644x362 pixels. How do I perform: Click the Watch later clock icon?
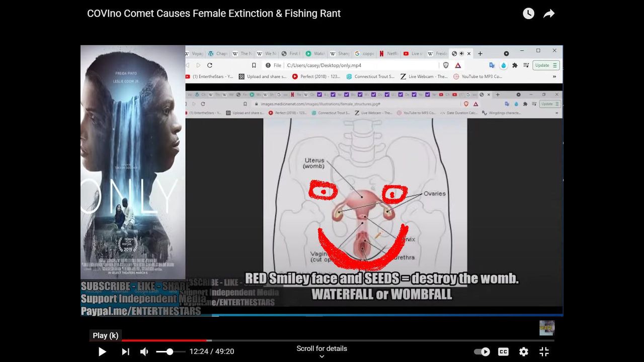point(528,14)
